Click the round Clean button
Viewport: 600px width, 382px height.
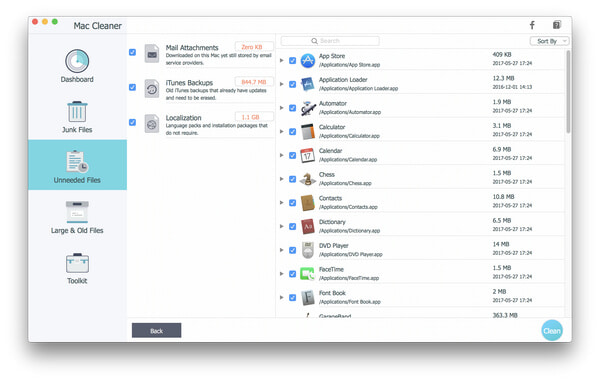click(x=552, y=331)
